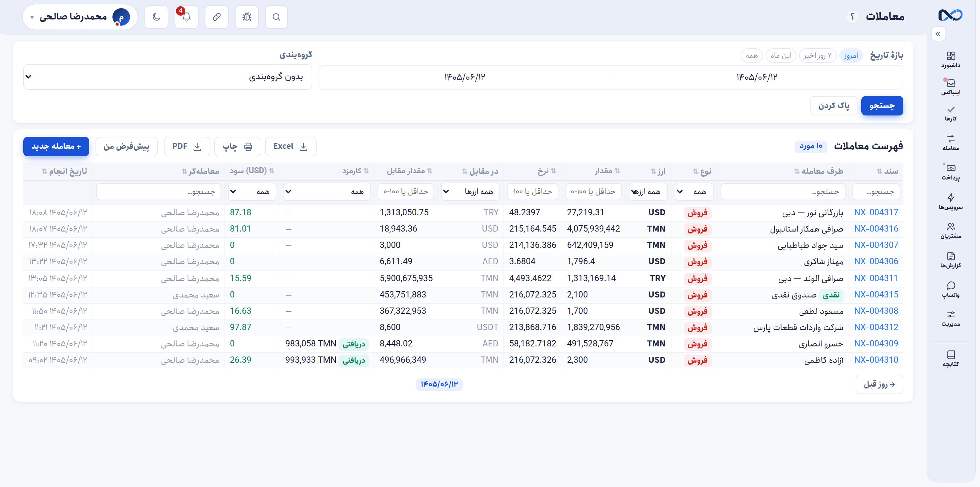The width and height of the screenshot is (980, 487).
Task: Select the این ماه date range chip
Action: pos(781,56)
